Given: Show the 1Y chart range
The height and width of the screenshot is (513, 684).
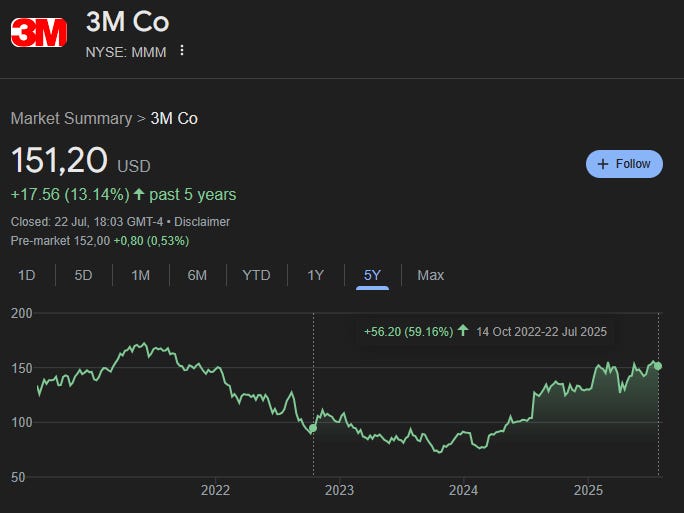Looking at the screenshot, I should [x=315, y=275].
